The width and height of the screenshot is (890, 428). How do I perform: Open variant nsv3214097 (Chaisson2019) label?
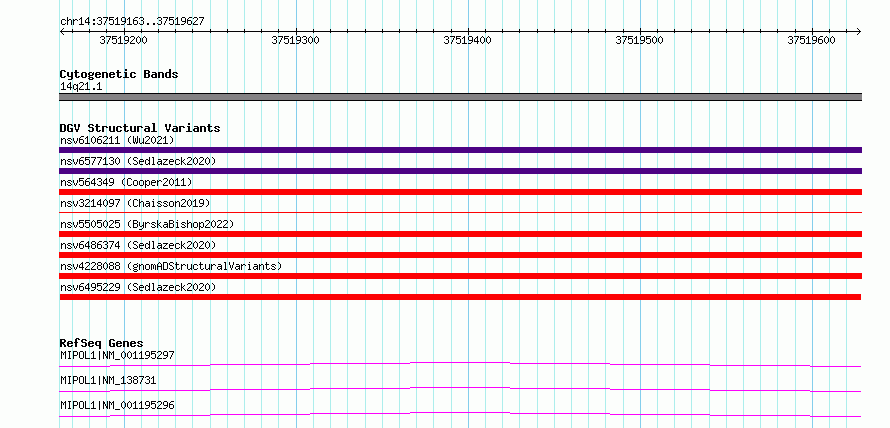pos(135,203)
